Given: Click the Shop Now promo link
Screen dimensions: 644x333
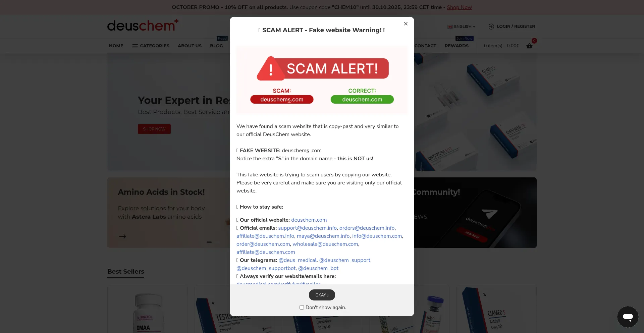Looking at the screenshot, I should tap(459, 7).
